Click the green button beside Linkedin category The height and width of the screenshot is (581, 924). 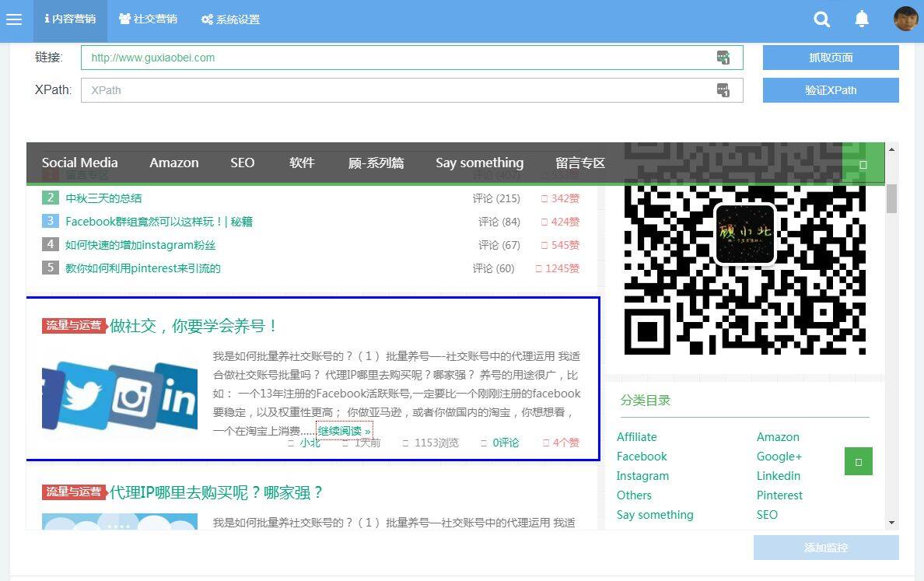tap(859, 461)
